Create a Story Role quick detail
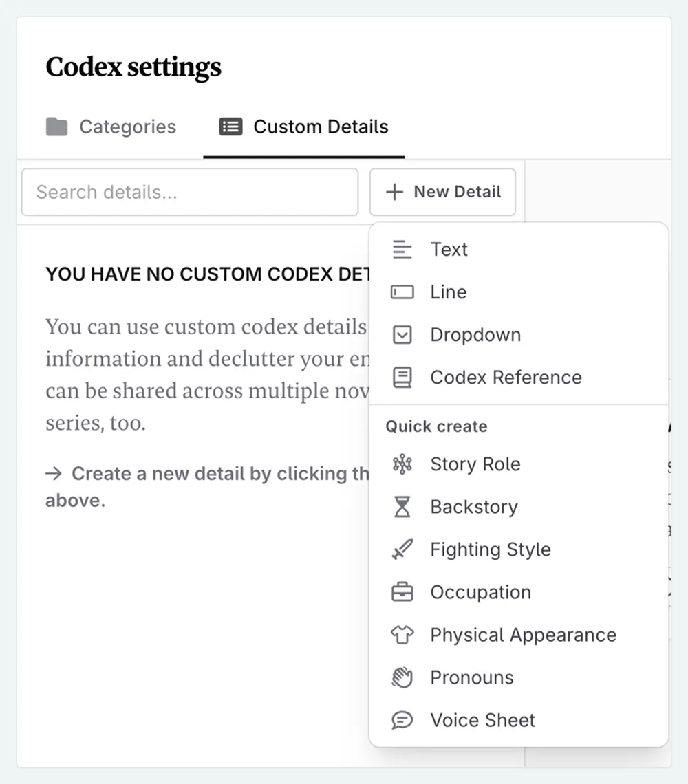Viewport: 688px width, 784px height. [475, 464]
